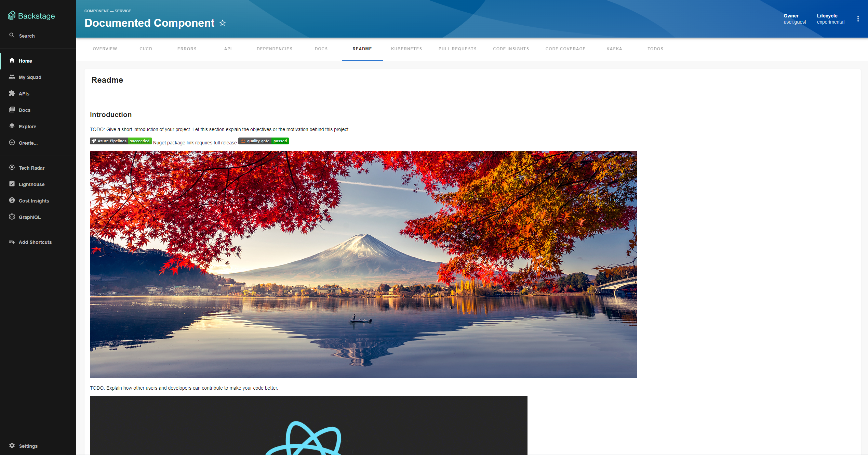Open Settings gear in sidebar
This screenshot has width=868, height=455.
coord(12,446)
